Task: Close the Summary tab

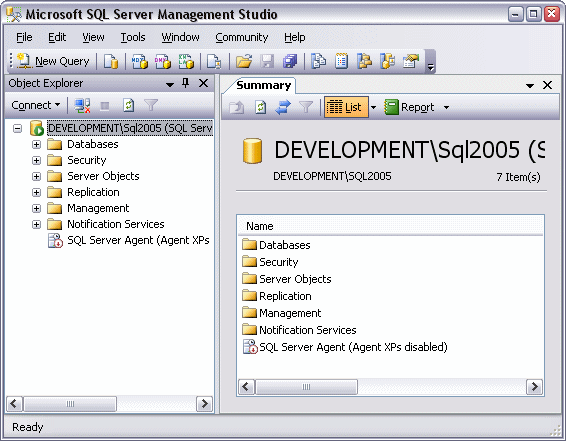Action: click(x=548, y=85)
